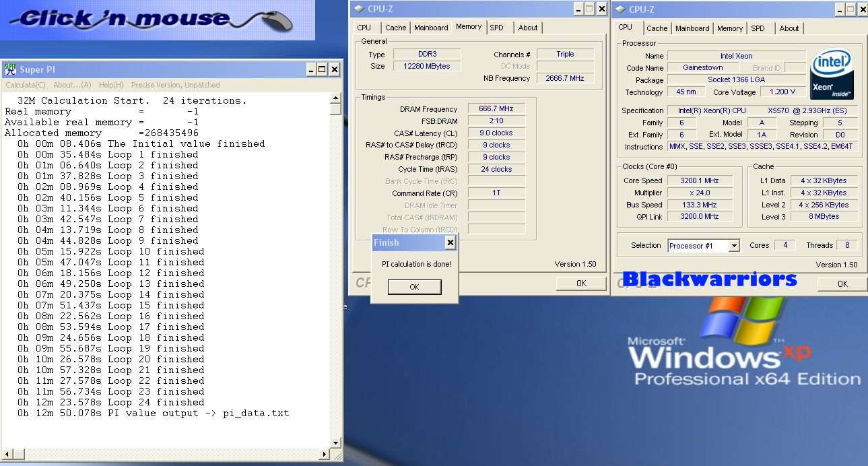Click 'PI calculation is done!' message text
Viewport: 868px width, 466px height.
coord(417,264)
